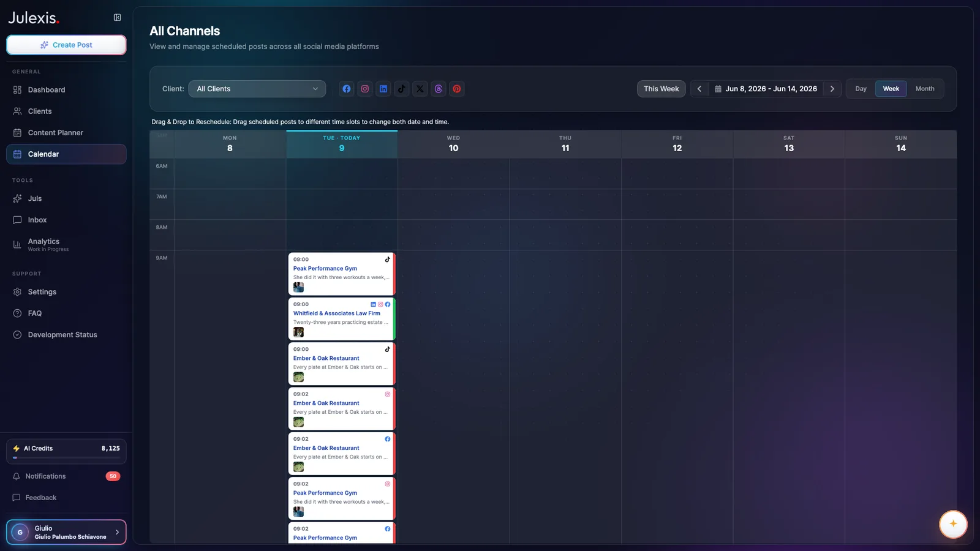Open FAQ help icon
980x551 pixels.
tap(17, 313)
